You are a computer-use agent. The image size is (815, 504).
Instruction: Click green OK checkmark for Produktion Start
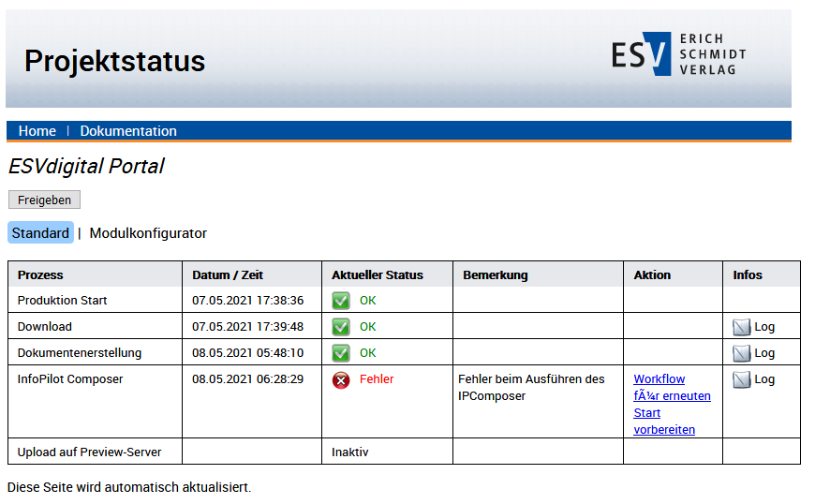[x=341, y=301]
